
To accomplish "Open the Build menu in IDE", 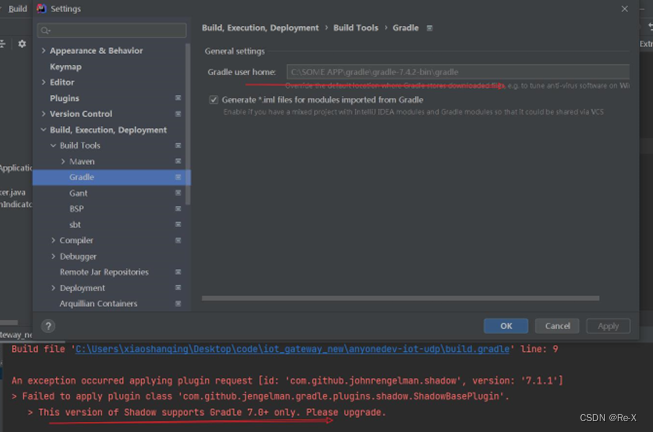I will click(17, 9).
